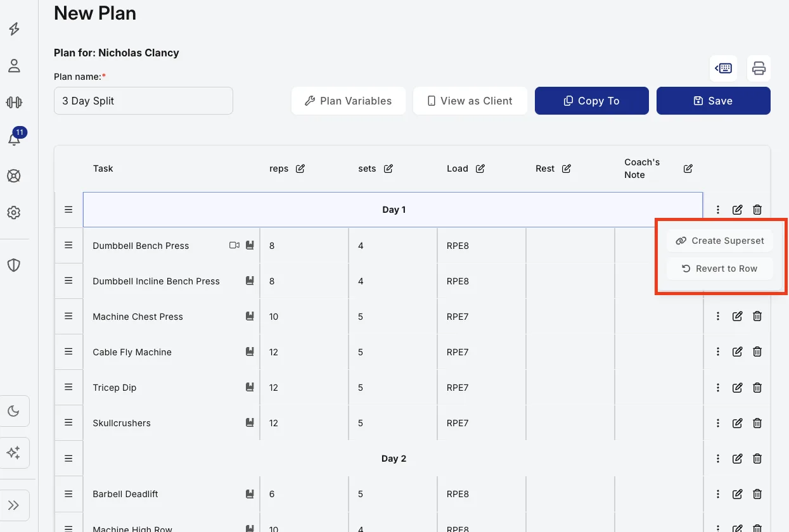Viewport: 789px width, 532px height.
Task: Click the Copy To button
Action: click(x=592, y=101)
